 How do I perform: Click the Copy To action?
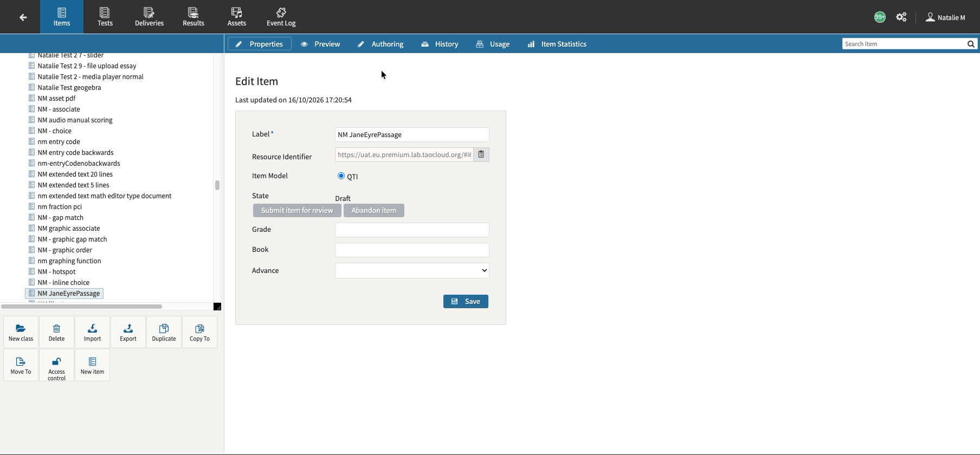click(199, 332)
